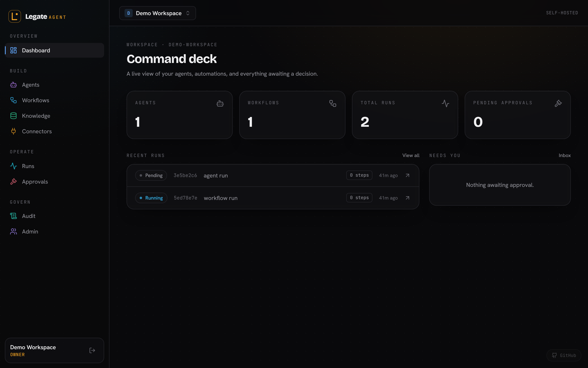This screenshot has height=368, width=588.
Task: Click '41m ago' in agent run row
Action: pos(388,175)
